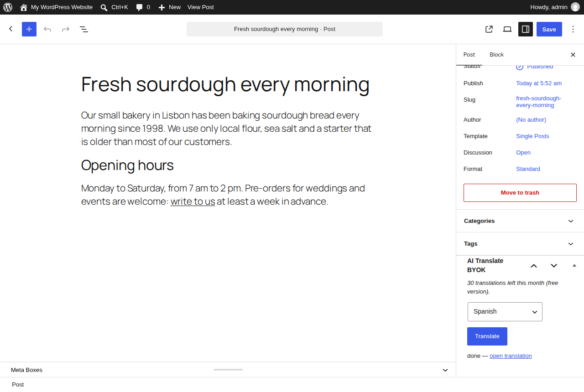This screenshot has height=392, width=584.
Task: Follow the open translation link
Action: click(x=511, y=356)
